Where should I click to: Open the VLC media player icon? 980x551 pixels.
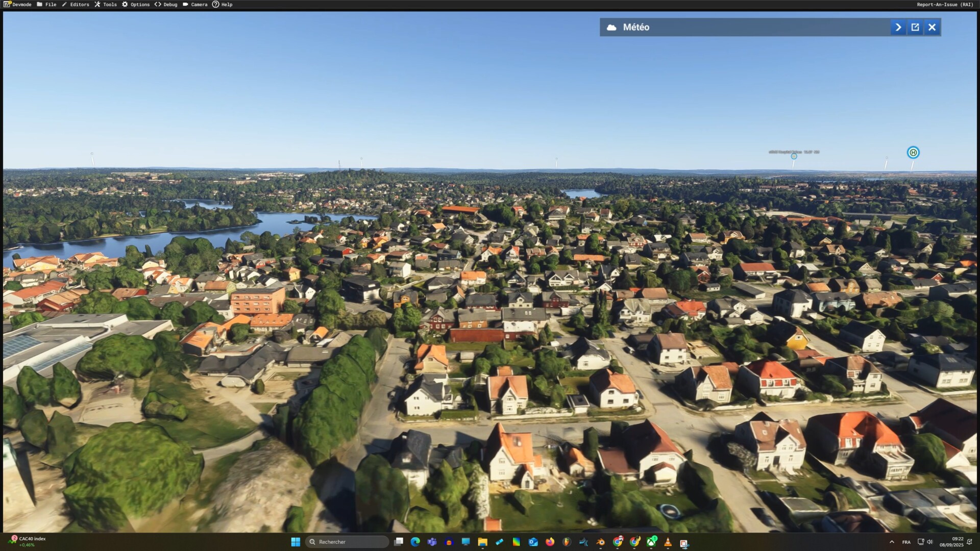click(668, 542)
